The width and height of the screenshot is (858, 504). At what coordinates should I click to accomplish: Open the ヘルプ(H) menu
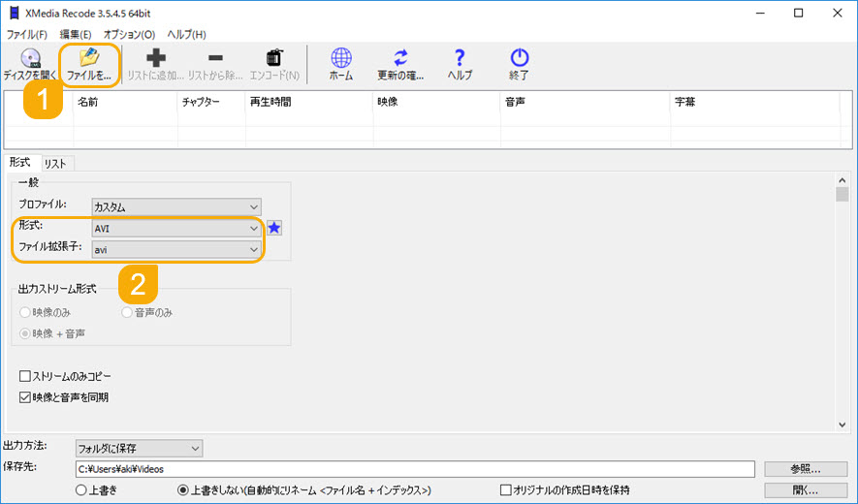point(186,35)
